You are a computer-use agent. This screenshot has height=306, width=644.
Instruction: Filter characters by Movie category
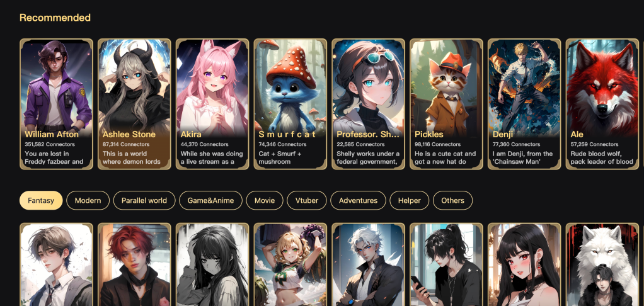point(265,201)
